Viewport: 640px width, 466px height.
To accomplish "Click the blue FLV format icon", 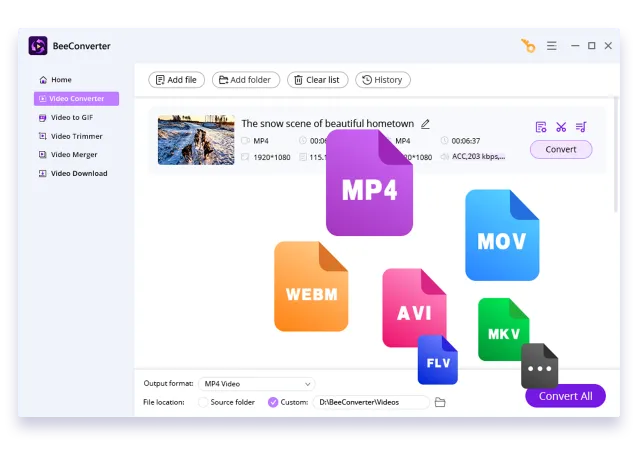I will tap(438, 360).
